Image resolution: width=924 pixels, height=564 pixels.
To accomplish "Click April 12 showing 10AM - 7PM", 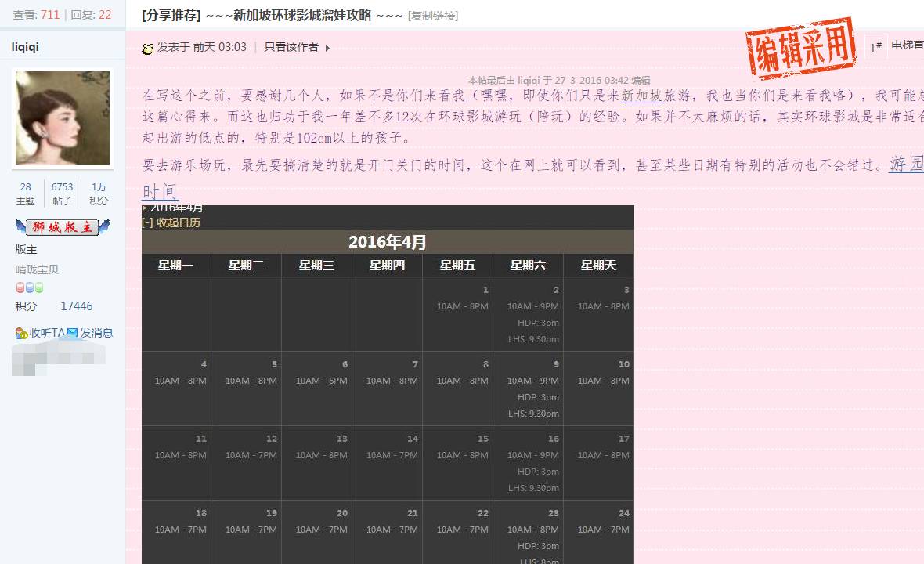I will (247, 463).
